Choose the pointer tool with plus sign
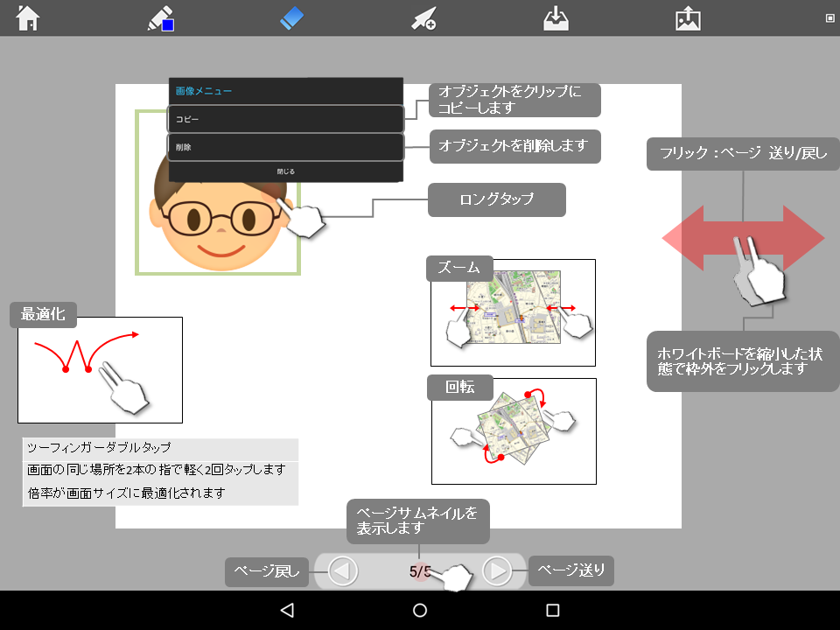 [x=424, y=18]
